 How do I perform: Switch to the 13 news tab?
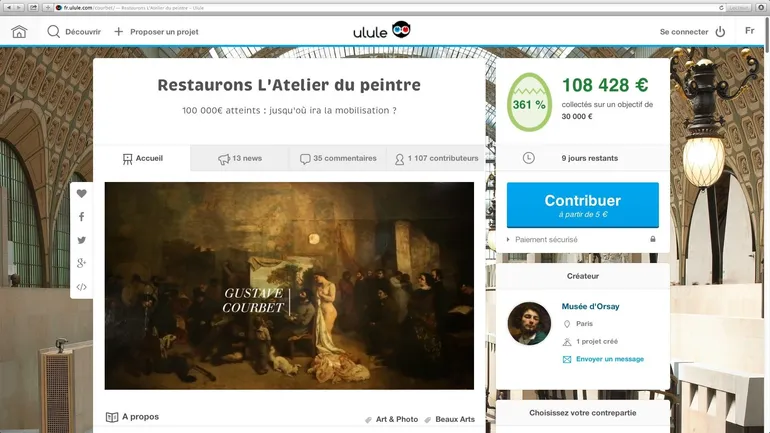pos(240,158)
